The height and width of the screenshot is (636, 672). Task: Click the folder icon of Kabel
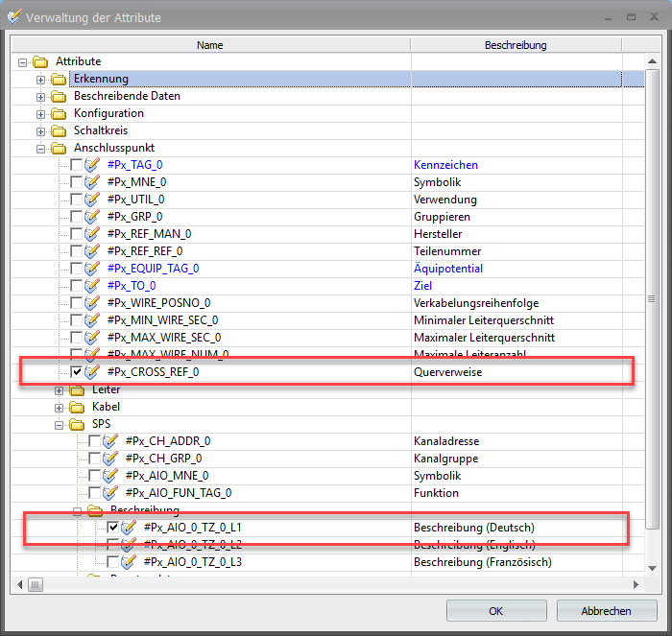[77, 407]
